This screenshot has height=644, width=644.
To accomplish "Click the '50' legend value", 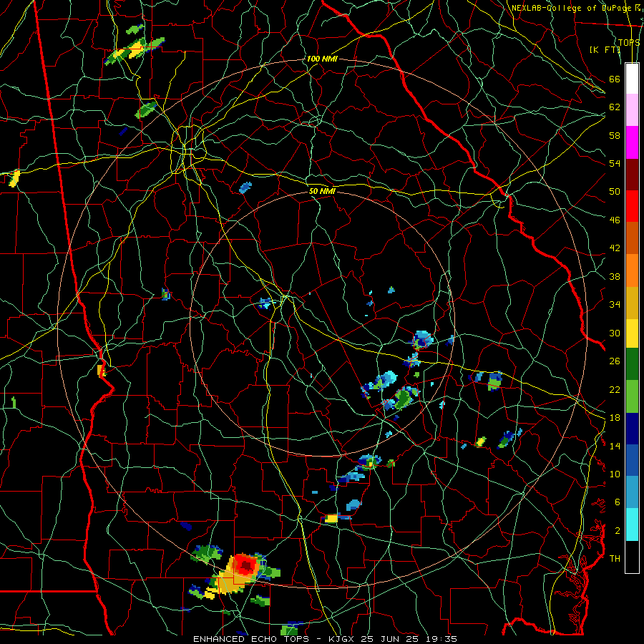I will coord(615,192).
